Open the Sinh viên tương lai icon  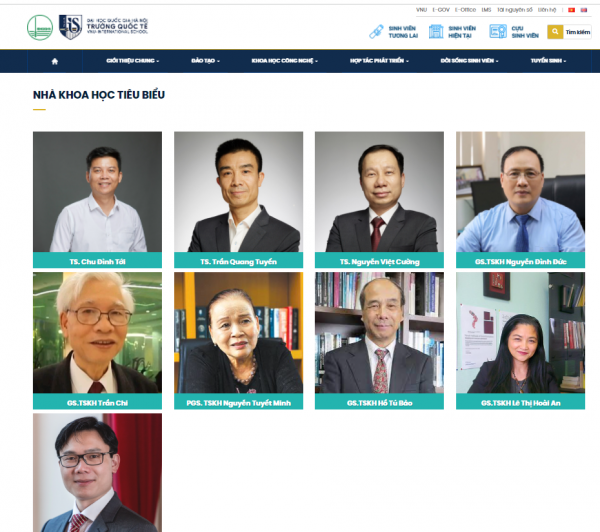[x=376, y=32]
